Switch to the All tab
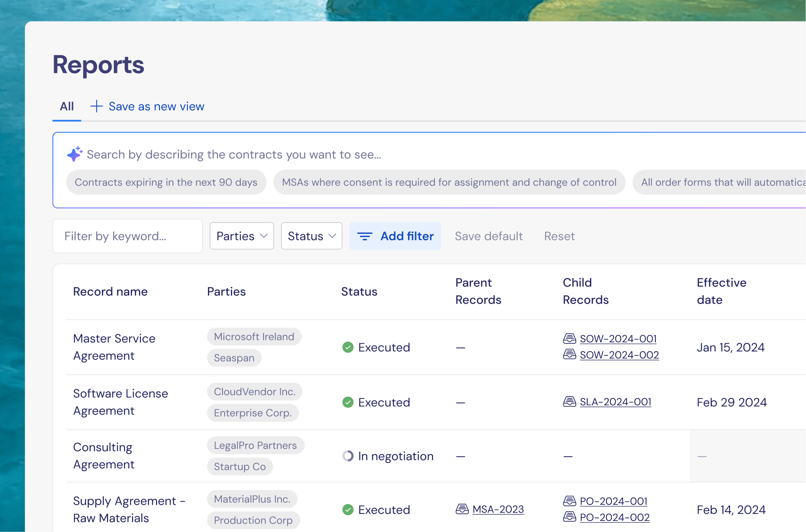The height and width of the screenshot is (532, 806). [x=67, y=106]
